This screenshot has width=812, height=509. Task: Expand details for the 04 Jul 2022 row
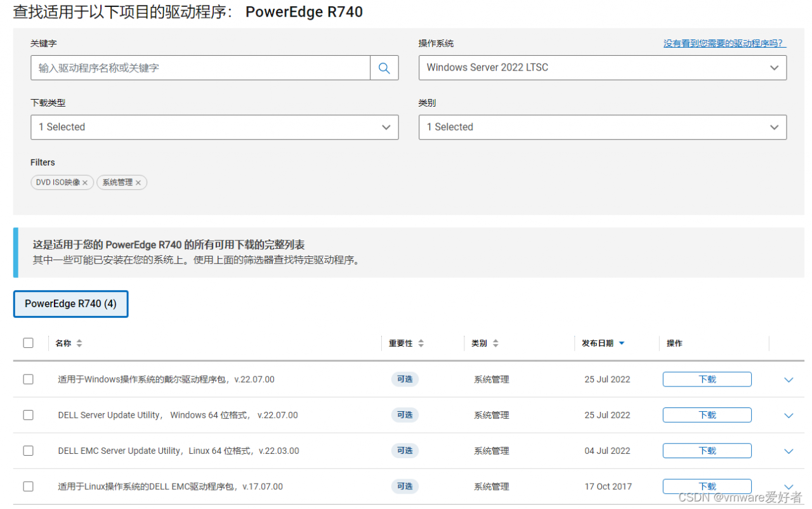point(789,451)
